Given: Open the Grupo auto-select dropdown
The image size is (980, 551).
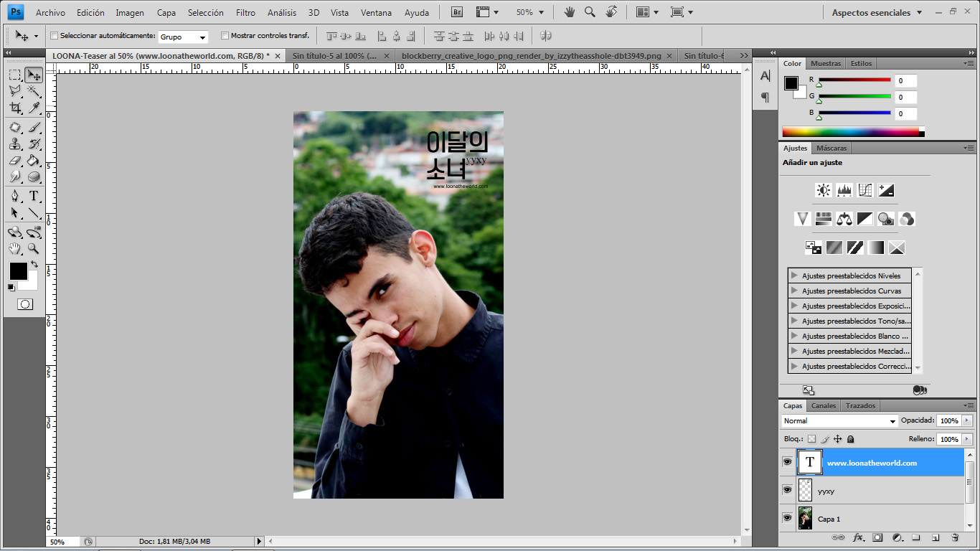Looking at the screenshot, I should pyautogui.click(x=183, y=37).
